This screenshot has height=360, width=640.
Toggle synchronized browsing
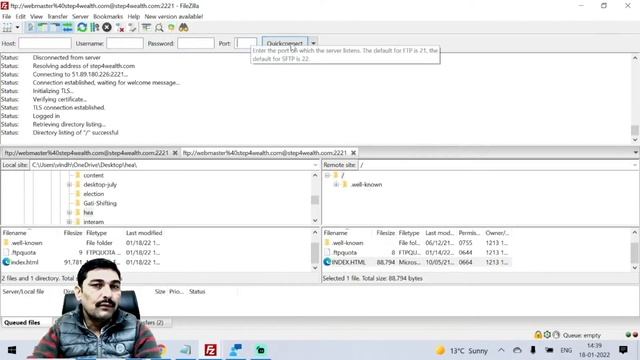coord(171,27)
